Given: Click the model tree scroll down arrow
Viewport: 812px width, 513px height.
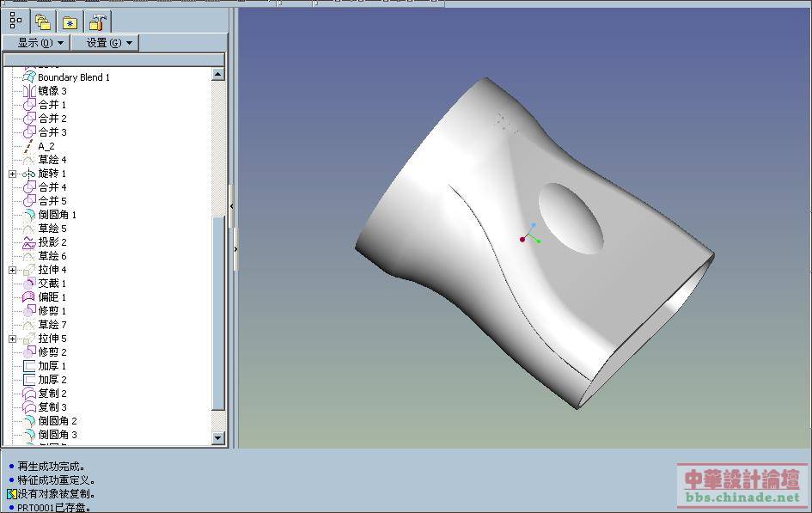Looking at the screenshot, I should [x=218, y=438].
